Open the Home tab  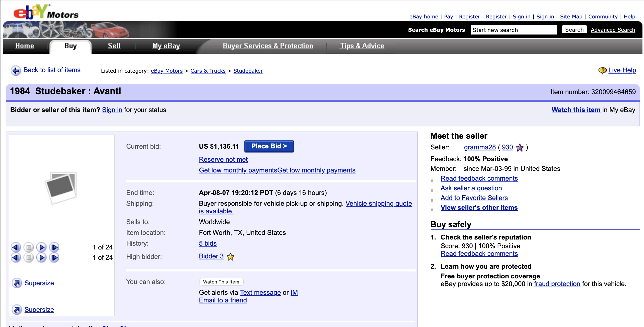click(x=25, y=46)
